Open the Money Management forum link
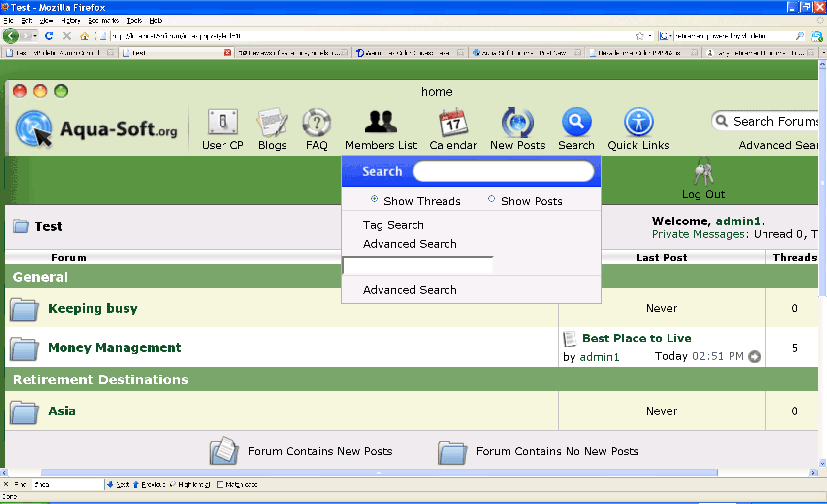The height and width of the screenshot is (504, 827). [x=114, y=347]
